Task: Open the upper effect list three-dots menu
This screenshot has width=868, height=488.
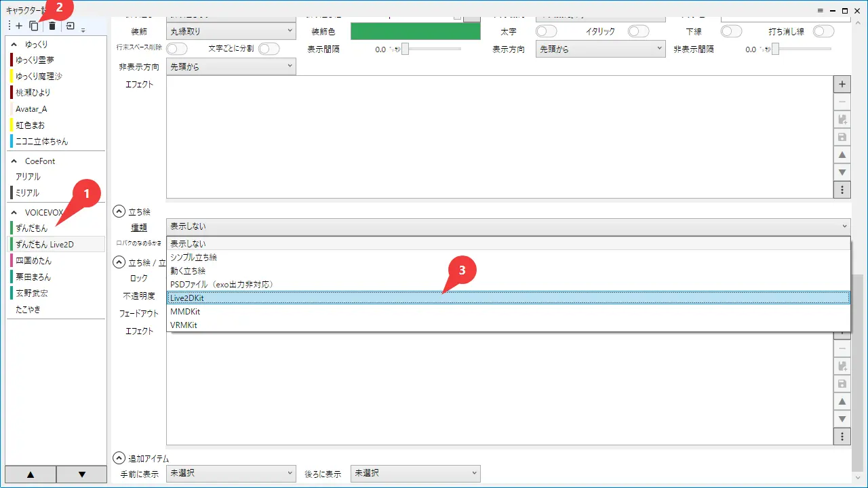Action: pos(842,189)
